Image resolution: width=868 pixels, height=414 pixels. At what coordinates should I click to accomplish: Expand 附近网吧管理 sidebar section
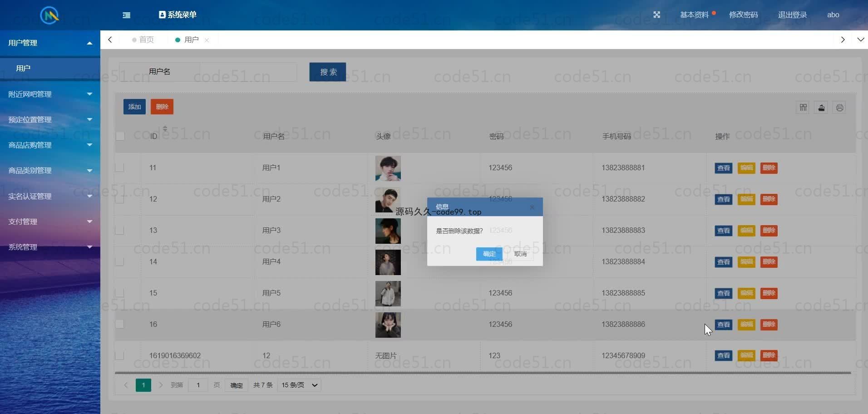[x=50, y=94]
